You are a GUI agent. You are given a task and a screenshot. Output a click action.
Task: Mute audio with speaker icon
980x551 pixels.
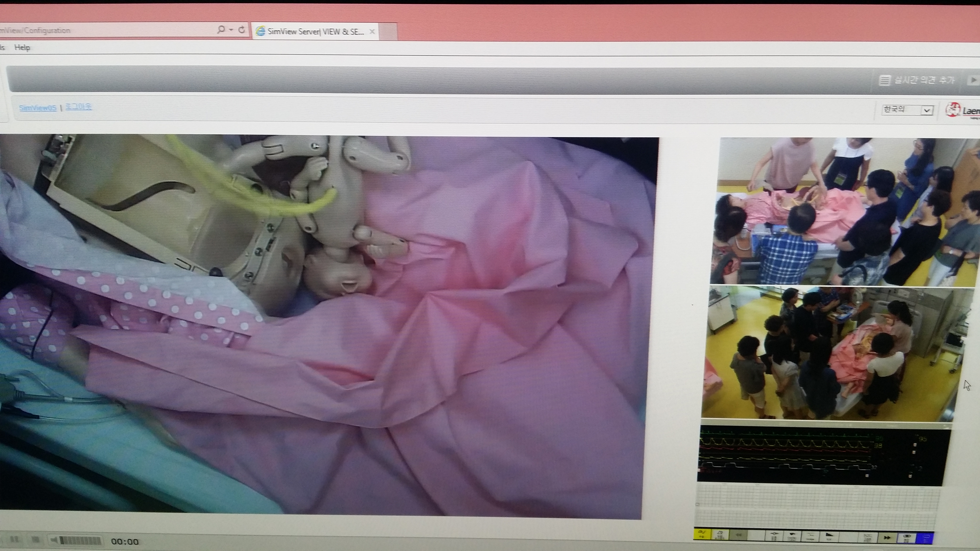54,540
